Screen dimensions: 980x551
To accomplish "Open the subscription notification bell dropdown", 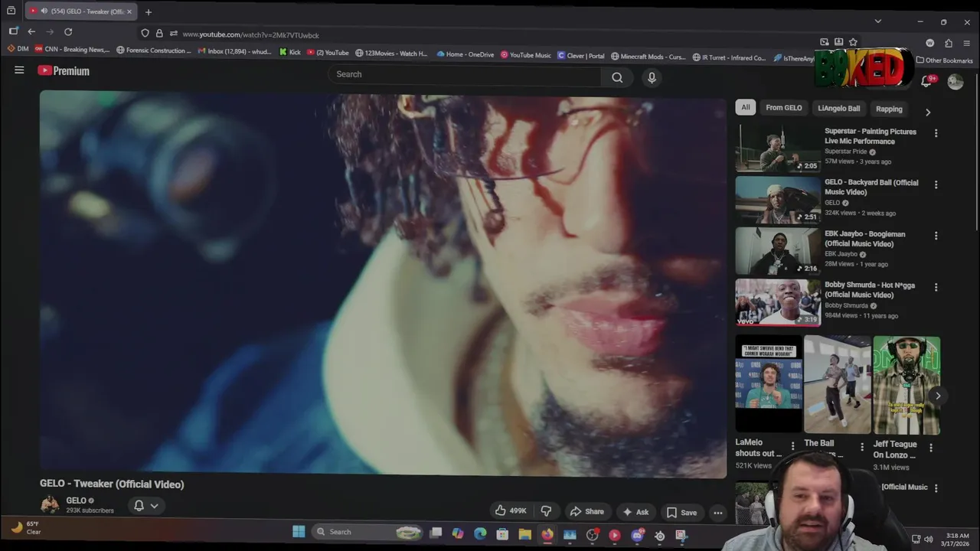I will click(146, 506).
